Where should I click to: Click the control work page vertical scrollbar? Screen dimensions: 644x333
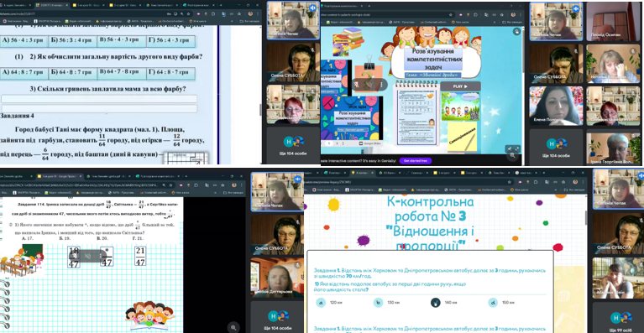[586, 217]
